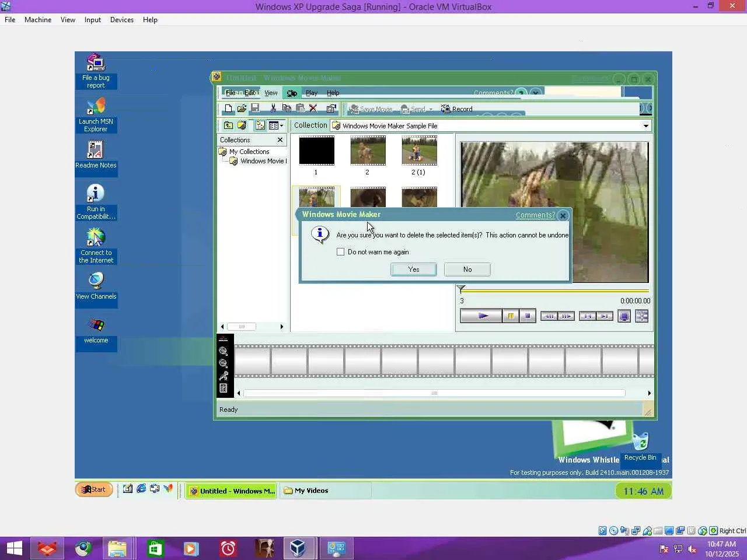Image resolution: width=747 pixels, height=560 pixels.
Task: Click the XP Start button
Action: click(x=94, y=490)
